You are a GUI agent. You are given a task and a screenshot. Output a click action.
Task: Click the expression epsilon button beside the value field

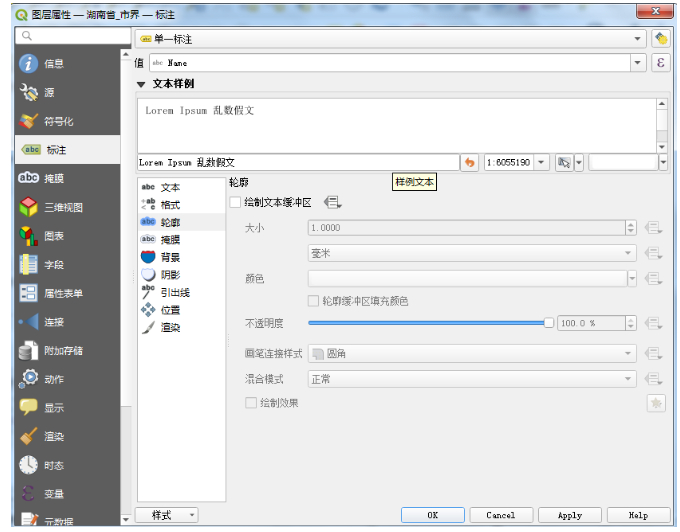[x=660, y=63]
